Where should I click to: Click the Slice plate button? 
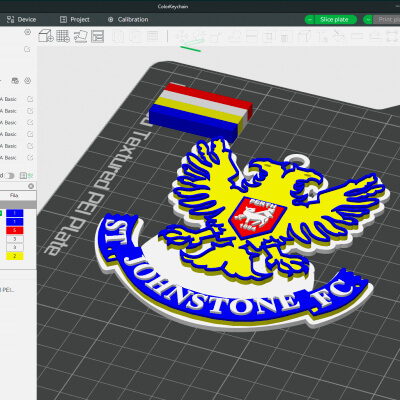[x=334, y=20]
